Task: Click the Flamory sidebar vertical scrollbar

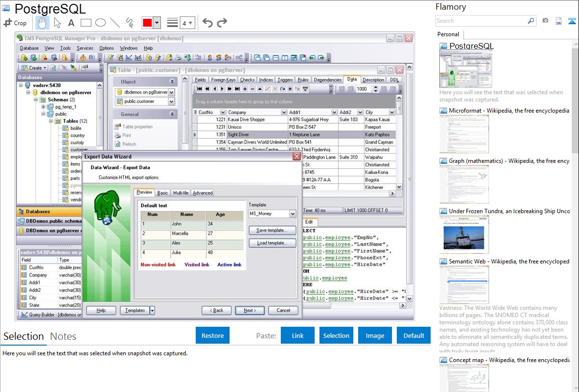Action: click(x=575, y=100)
